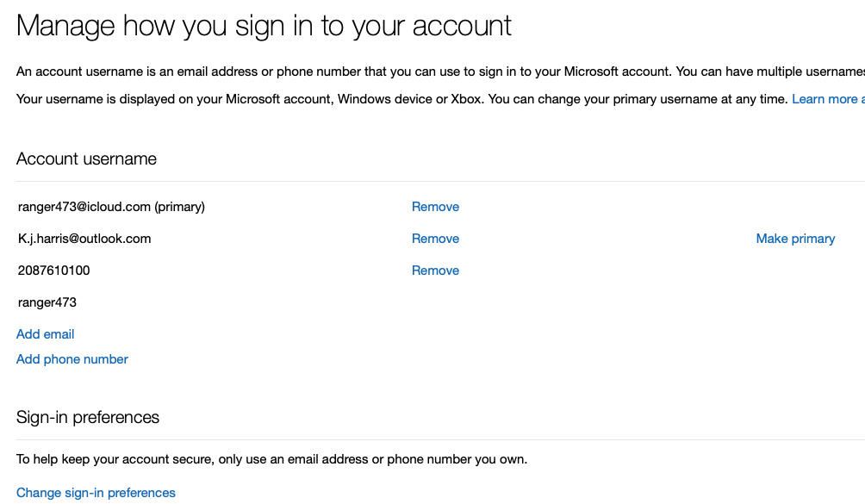Image resolution: width=865 pixels, height=504 pixels.
Task: Open Change sign-in preferences
Action: click(x=96, y=493)
